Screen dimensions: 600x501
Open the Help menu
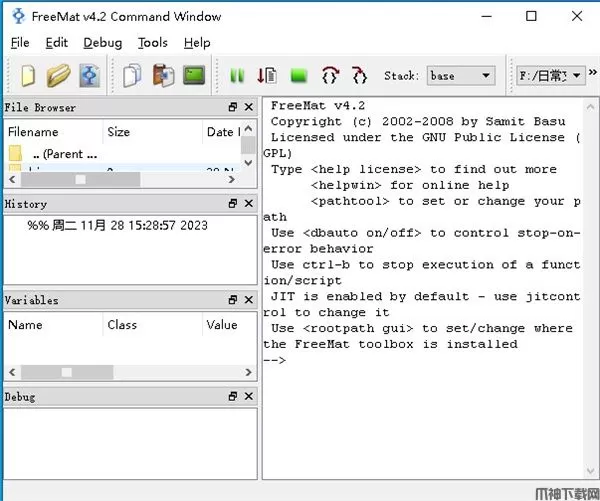click(x=197, y=42)
